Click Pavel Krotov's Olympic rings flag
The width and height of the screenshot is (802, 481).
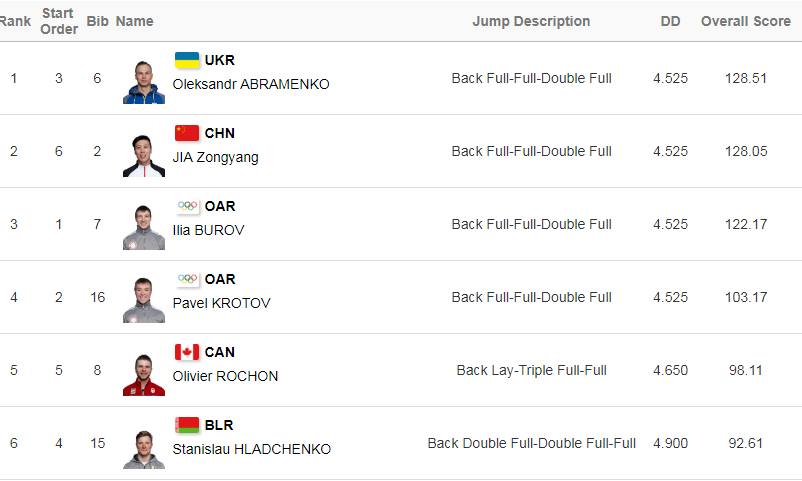pos(187,279)
